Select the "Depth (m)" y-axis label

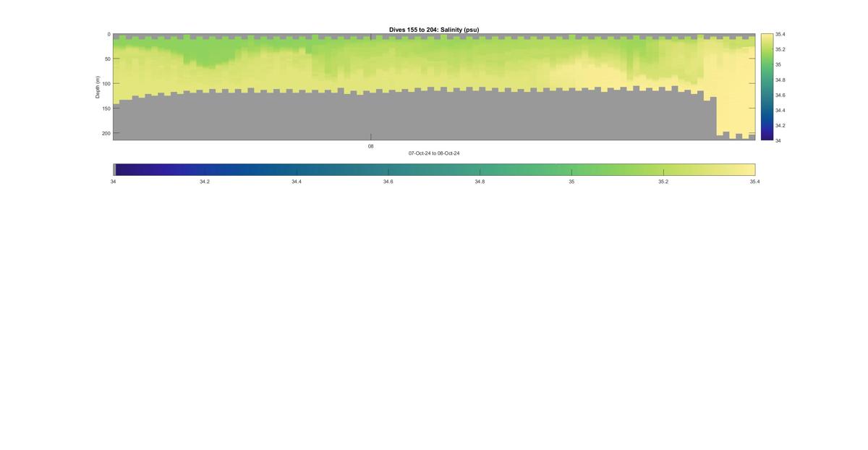tap(97, 87)
